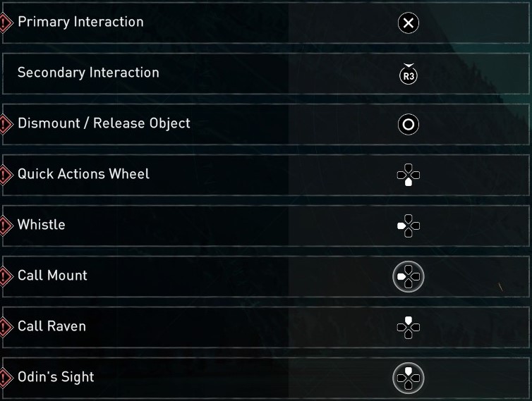Click the warning diamond beside Call Raven
This screenshot has height=401, width=532.
tap(6, 327)
